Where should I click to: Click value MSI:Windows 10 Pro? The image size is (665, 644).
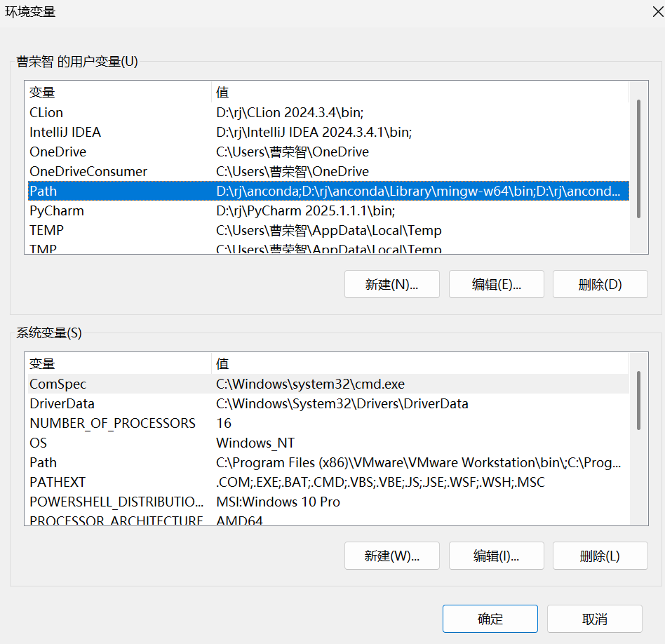(x=278, y=502)
